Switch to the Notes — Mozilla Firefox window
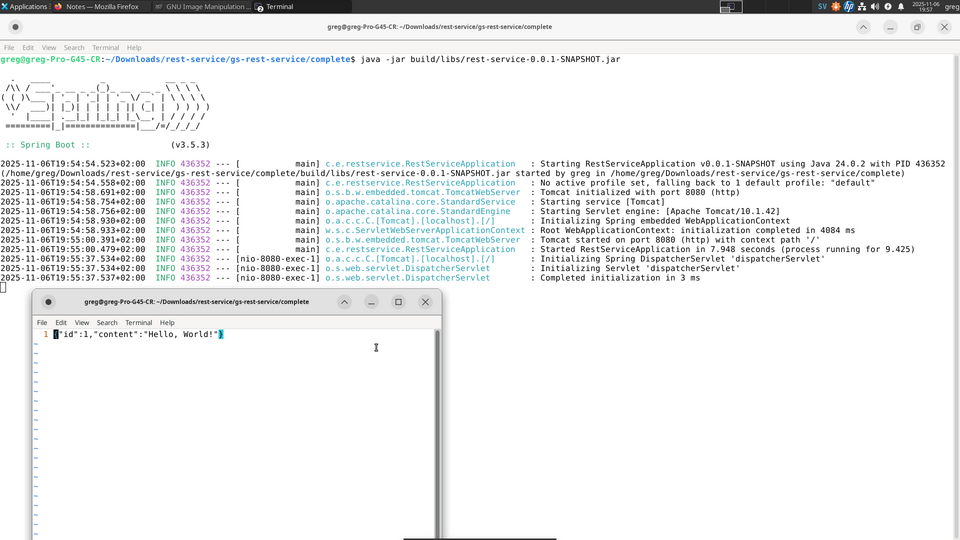 100,6
